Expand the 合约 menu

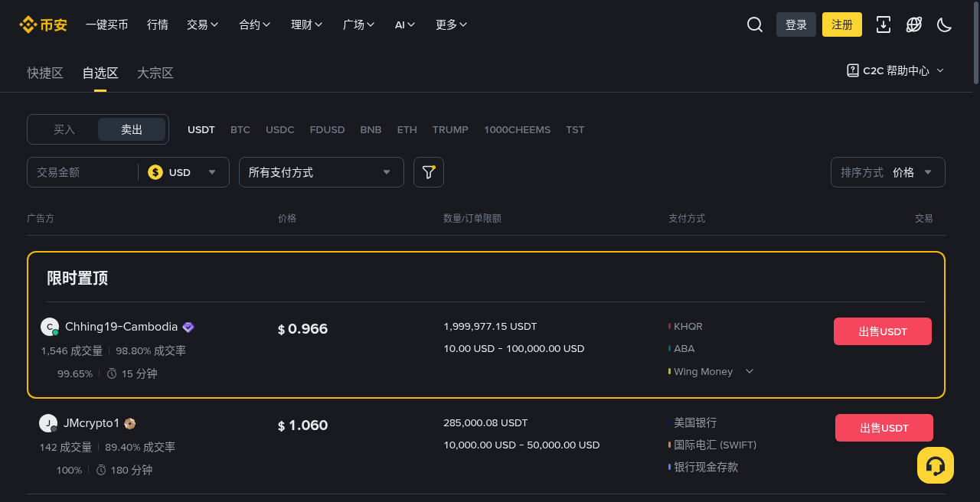tap(255, 24)
